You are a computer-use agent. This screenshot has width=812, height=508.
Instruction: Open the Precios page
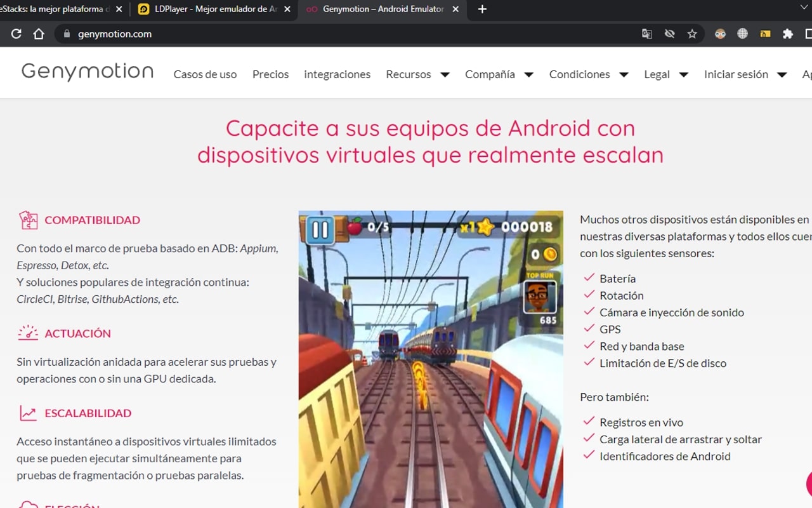pyautogui.click(x=270, y=74)
